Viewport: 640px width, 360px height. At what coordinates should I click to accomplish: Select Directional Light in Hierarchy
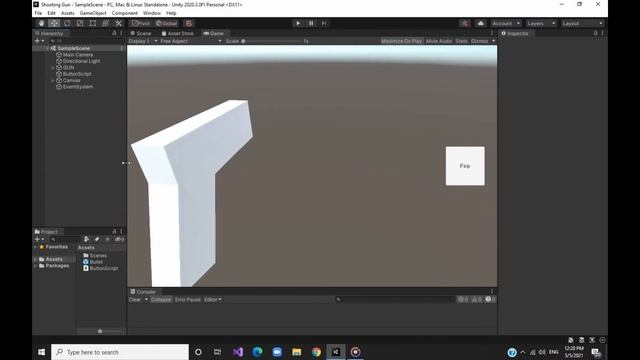point(81,61)
